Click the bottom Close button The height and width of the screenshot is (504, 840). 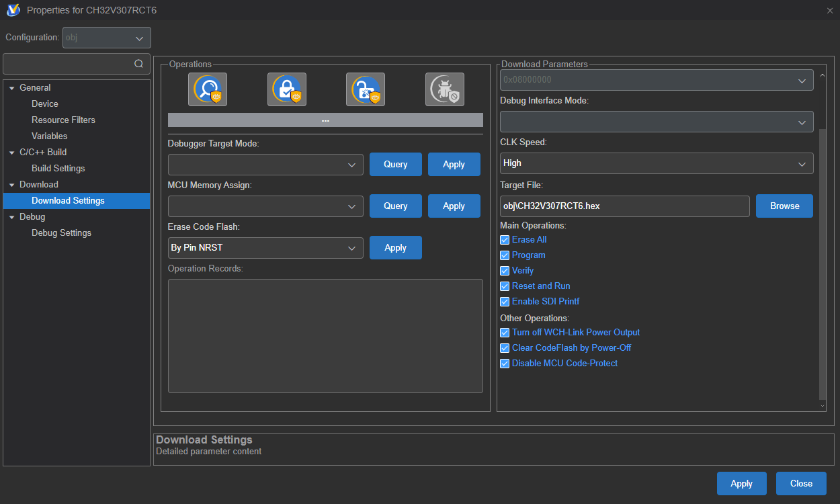[x=801, y=484]
